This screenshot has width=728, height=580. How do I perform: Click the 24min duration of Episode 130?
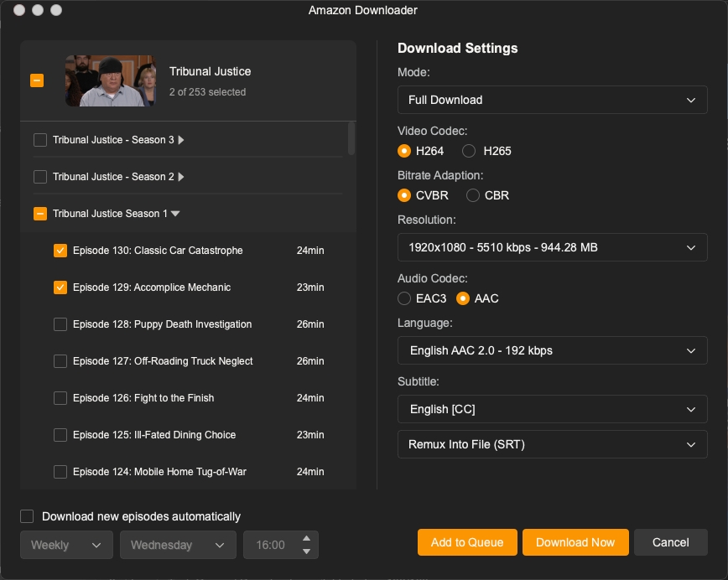coord(310,251)
